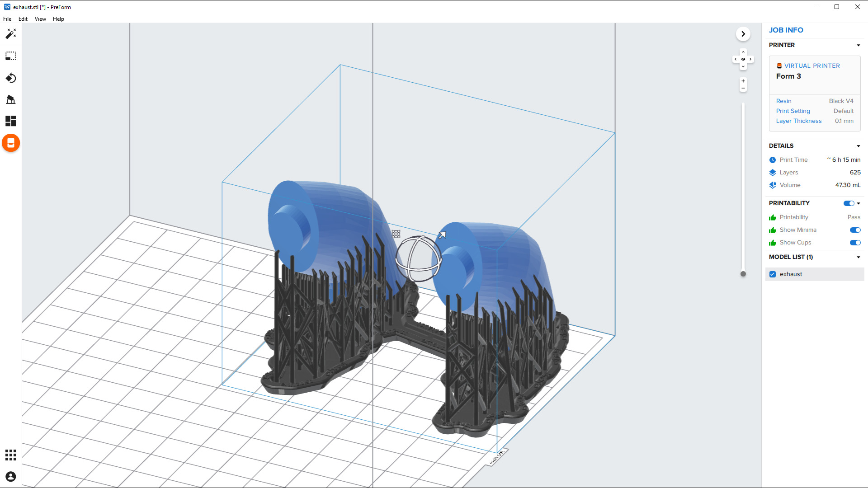Screen dimensions: 868x488
Task: Click the Resin setting link
Action: pyautogui.click(x=783, y=101)
